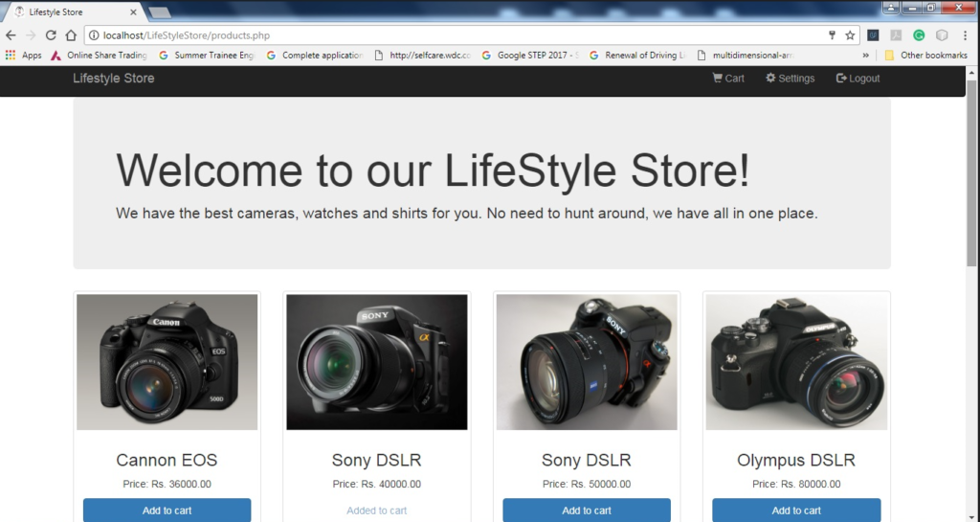Open the Cart page from navbar
Viewport: 980px width, 522px height.
point(728,79)
